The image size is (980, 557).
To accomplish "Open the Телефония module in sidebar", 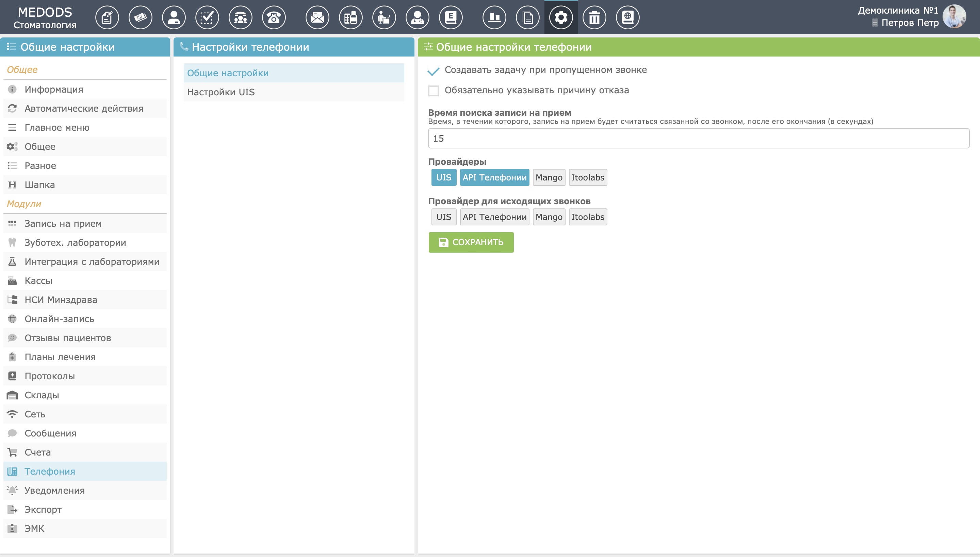I will [85, 471].
